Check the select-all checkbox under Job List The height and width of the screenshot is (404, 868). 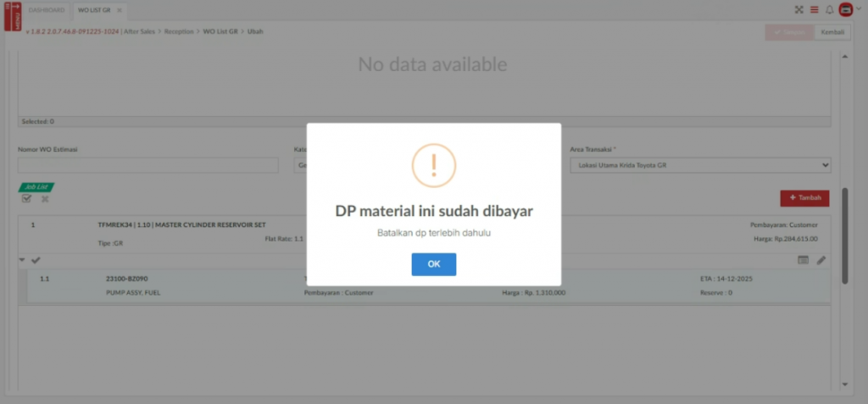pos(26,198)
